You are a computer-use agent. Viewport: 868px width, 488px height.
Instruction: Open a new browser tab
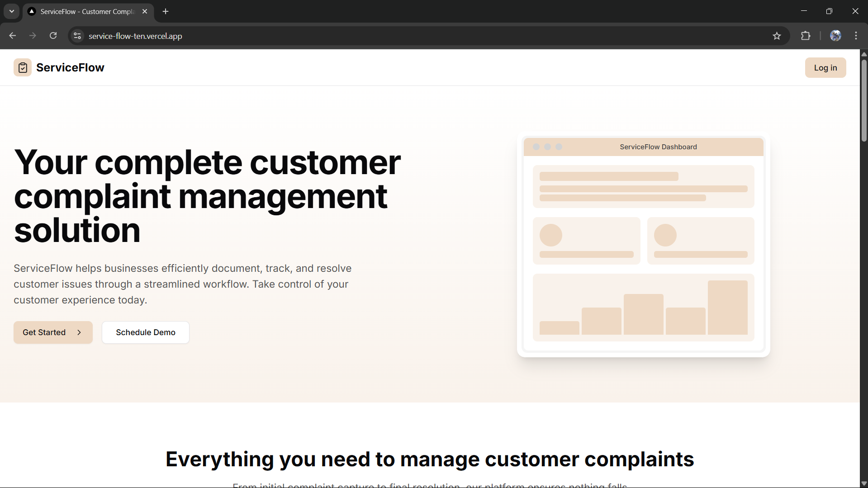coord(166,11)
